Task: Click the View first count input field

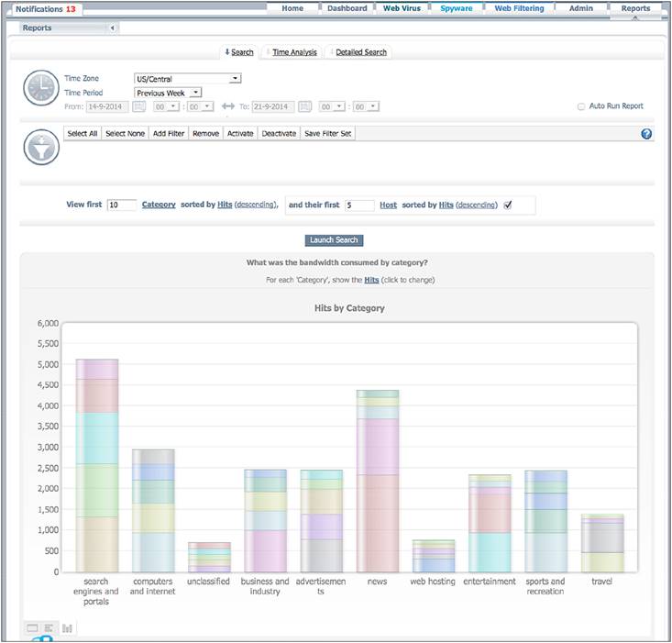Action: tap(122, 205)
